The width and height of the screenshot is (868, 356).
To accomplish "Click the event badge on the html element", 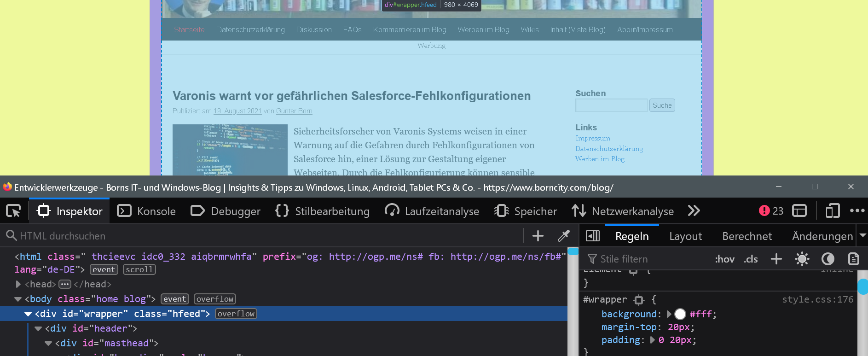I will click(x=104, y=269).
